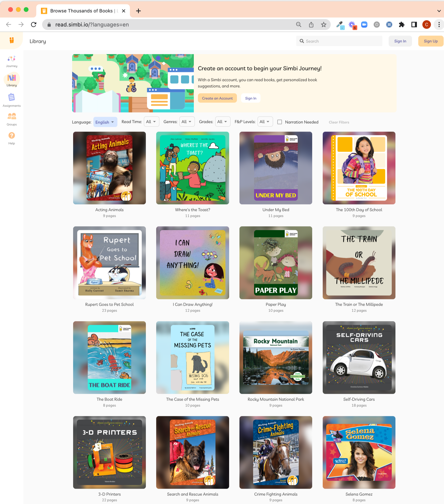Click the Create an Account button
The height and width of the screenshot is (504, 444).
(217, 98)
